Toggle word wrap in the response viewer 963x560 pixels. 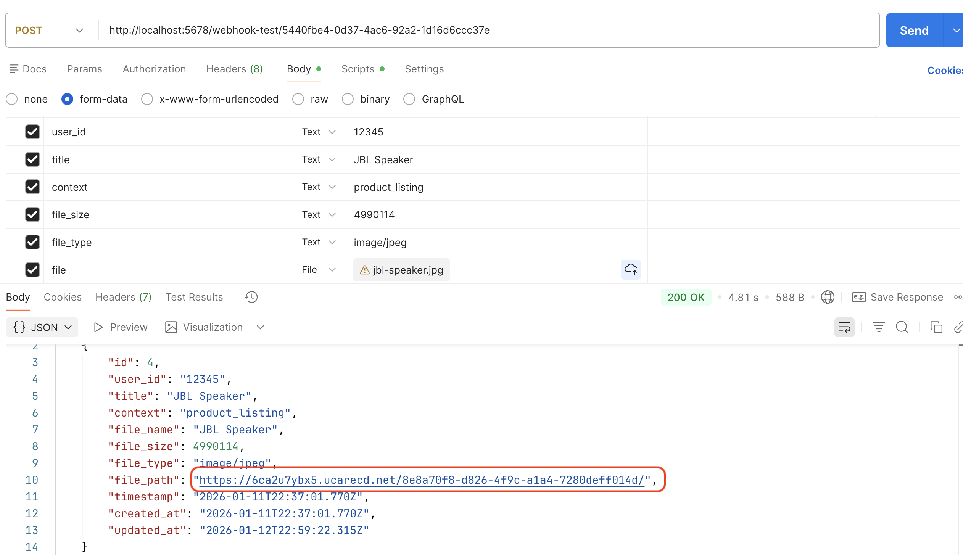click(x=845, y=327)
